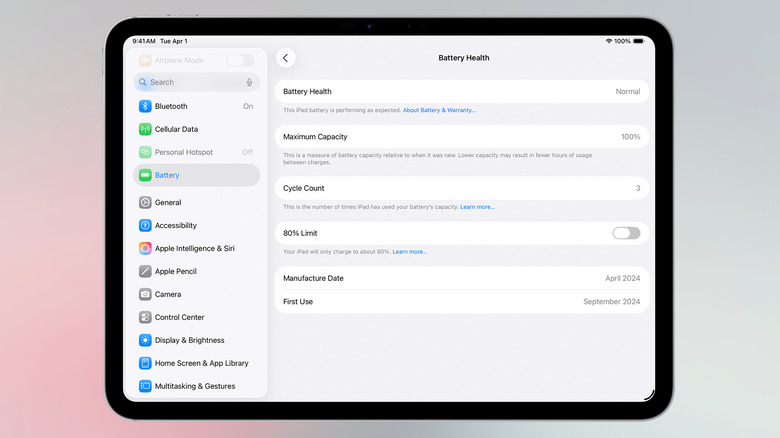Click the General gear icon

tap(145, 203)
